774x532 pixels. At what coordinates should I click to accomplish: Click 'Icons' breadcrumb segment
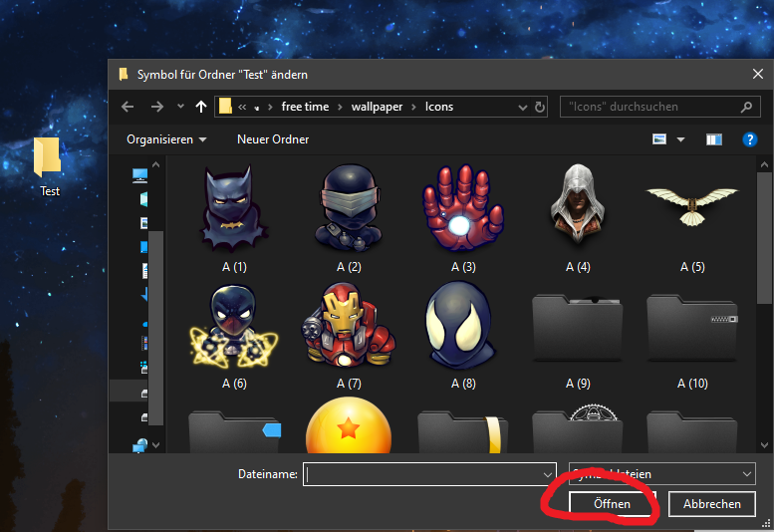439,107
